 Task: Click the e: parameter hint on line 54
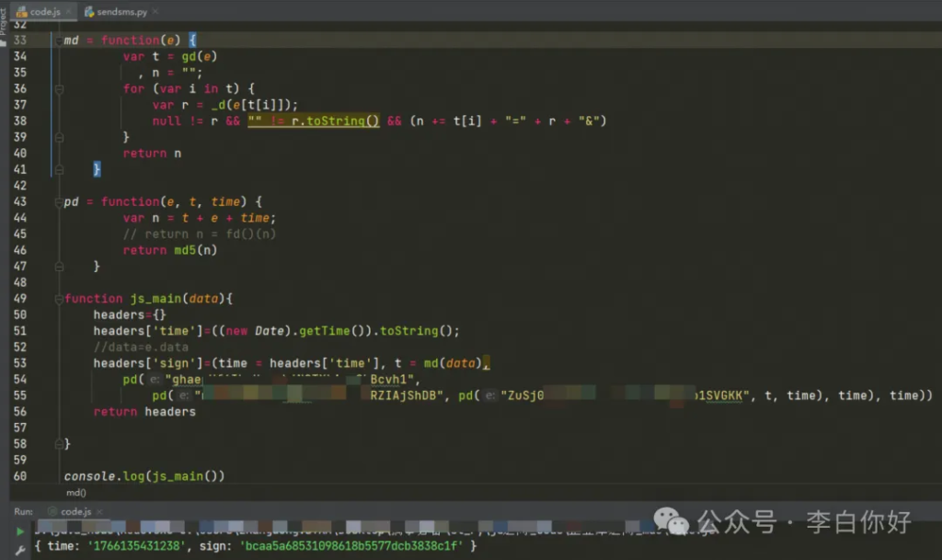pyautogui.click(x=155, y=380)
